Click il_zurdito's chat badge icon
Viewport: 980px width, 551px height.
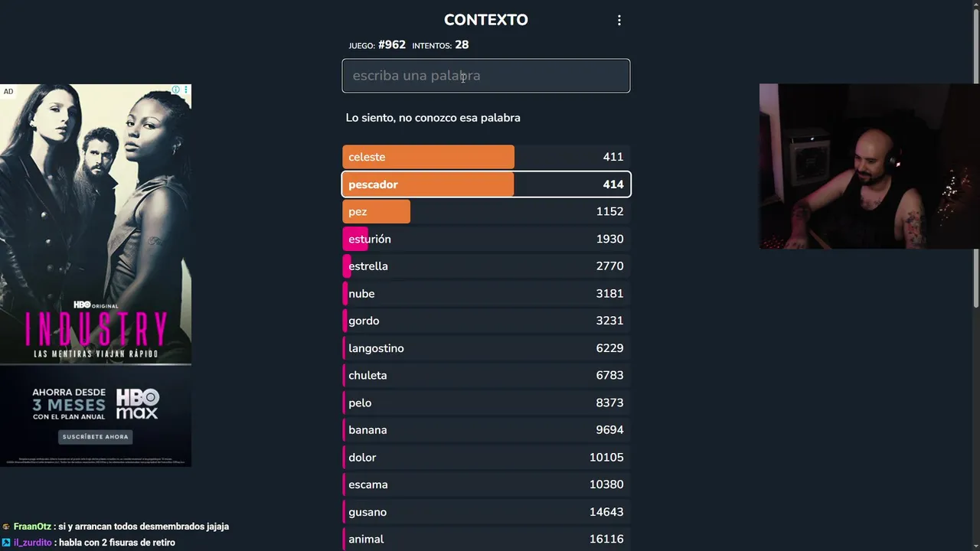point(6,543)
